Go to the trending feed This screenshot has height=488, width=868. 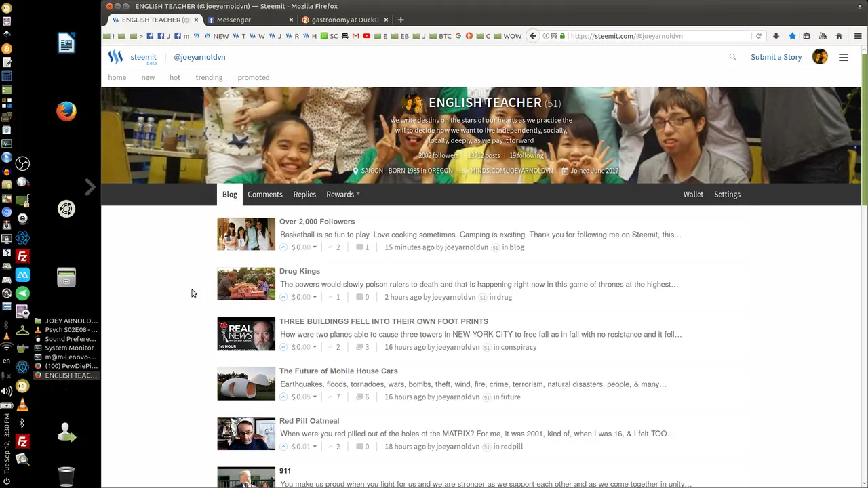coord(209,77)
